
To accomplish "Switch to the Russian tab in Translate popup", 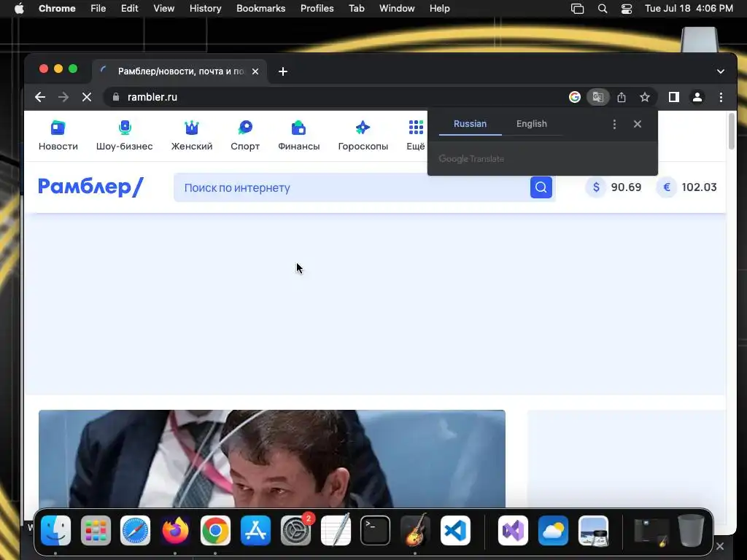I will 471,124.
